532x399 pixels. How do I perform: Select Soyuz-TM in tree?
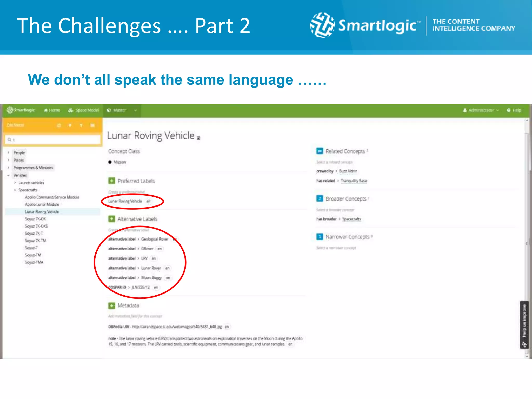(33, 255)
